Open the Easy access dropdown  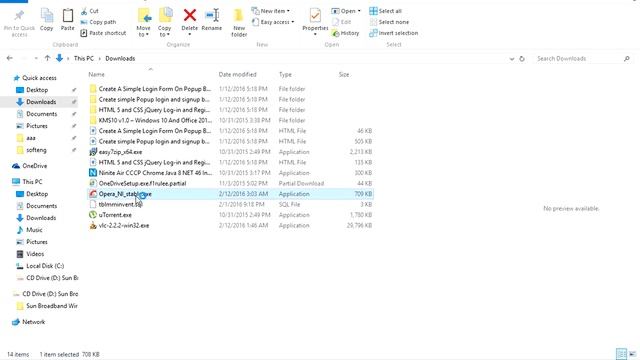coord(273,22)
